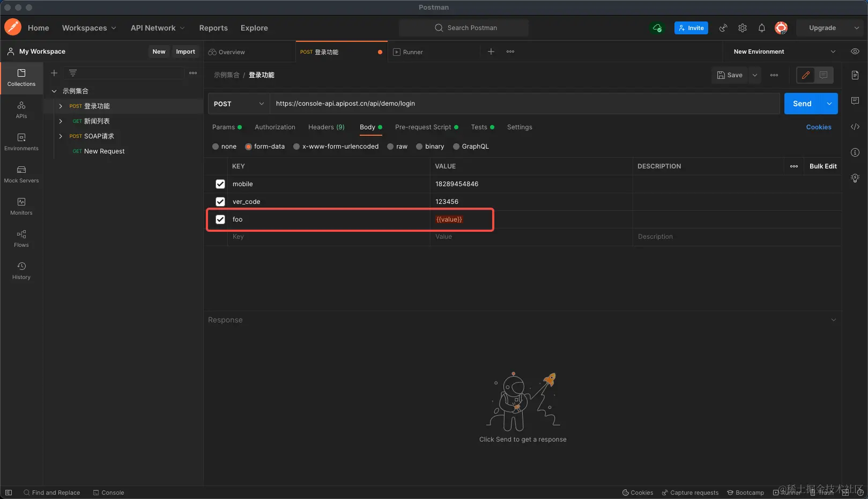Image resolution: width=868 pixels, height=499 pixels.
Task: Open the user avatar menu
Action: [x=781, y=28]
